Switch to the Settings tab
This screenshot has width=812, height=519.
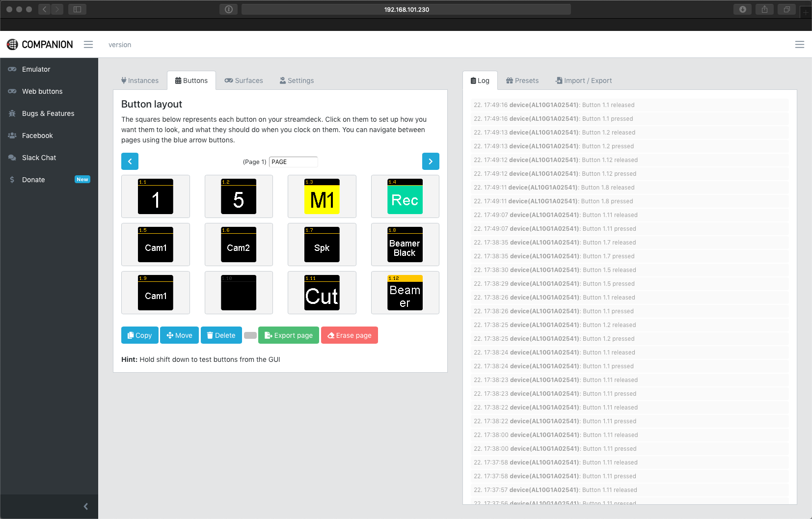(x=297, y=81)
